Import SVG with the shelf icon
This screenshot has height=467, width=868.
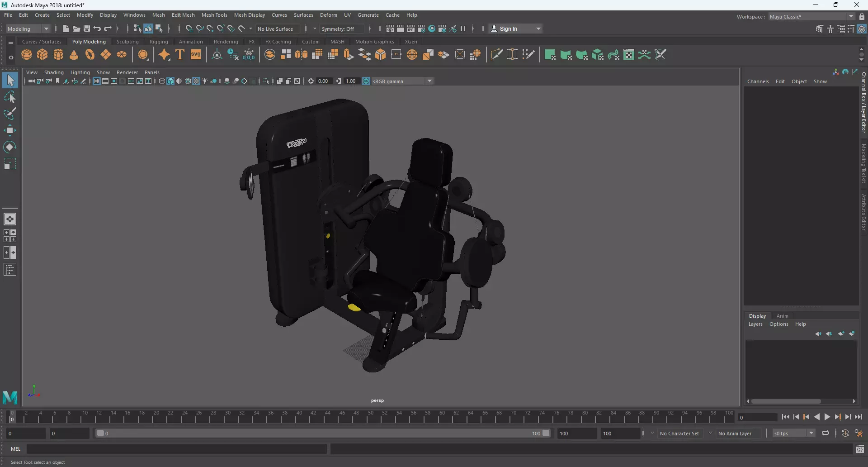point(196,55)
